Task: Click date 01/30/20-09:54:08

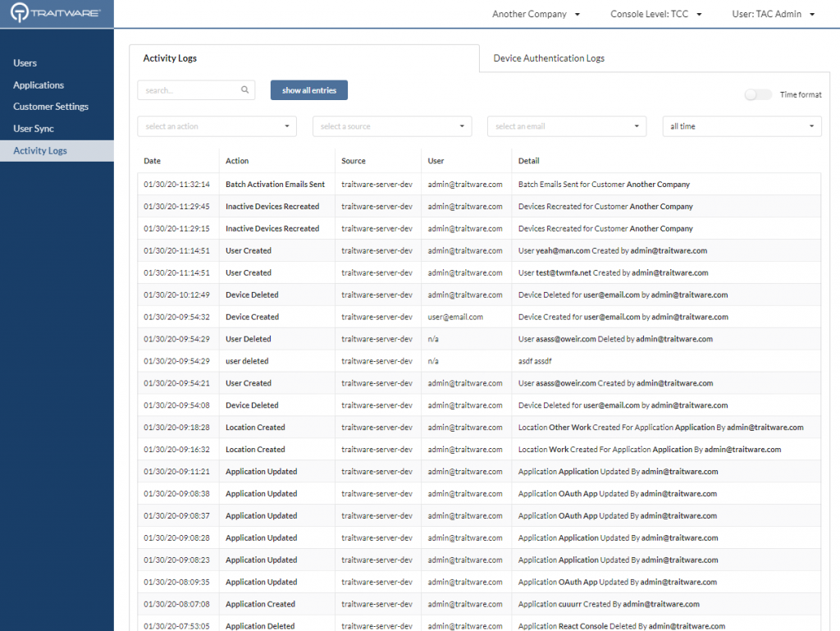Action: click(x=177, y=405)
